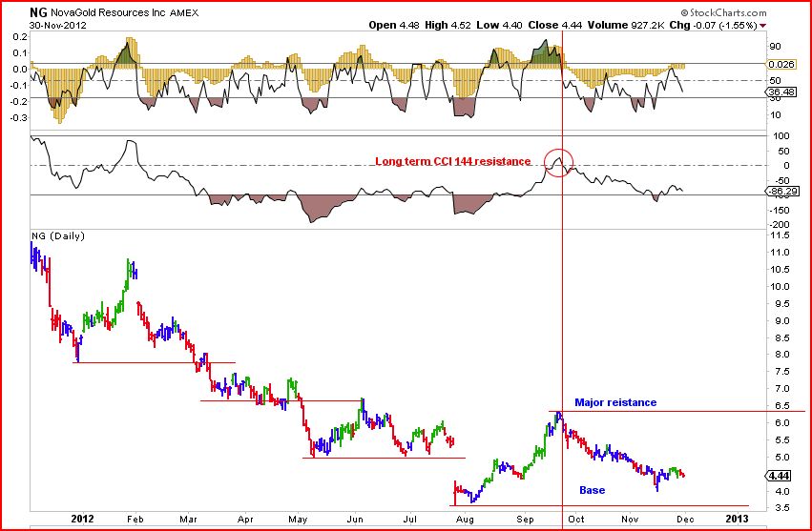Click the Low 4.40 value
The width and height of the screenshot is (812, 531).
pyautogui.click(x=499, y=25)
